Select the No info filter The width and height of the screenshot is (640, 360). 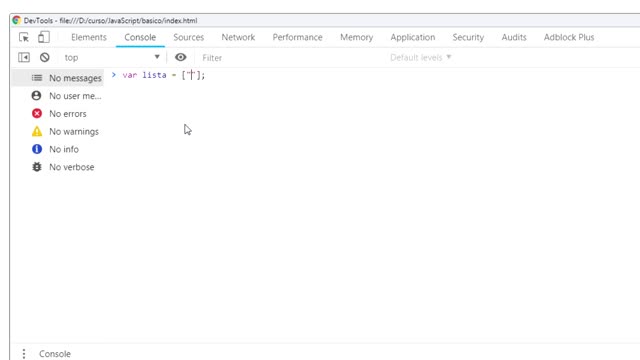click(58, 149)
